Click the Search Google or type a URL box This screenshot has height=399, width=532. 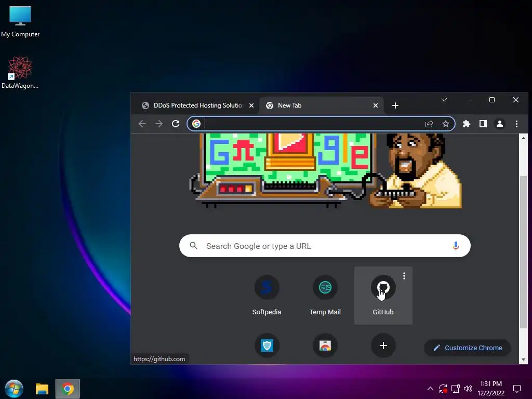coord(325,246)
